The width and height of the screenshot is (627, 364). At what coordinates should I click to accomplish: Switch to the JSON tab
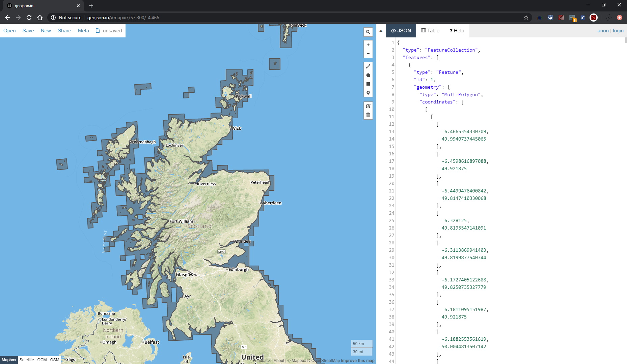401,31
